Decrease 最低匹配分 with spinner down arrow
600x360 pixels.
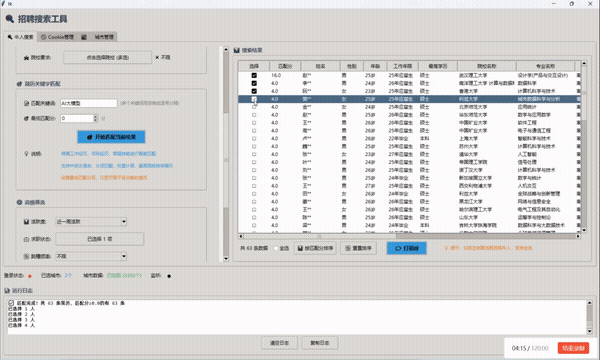click(96, 121)
